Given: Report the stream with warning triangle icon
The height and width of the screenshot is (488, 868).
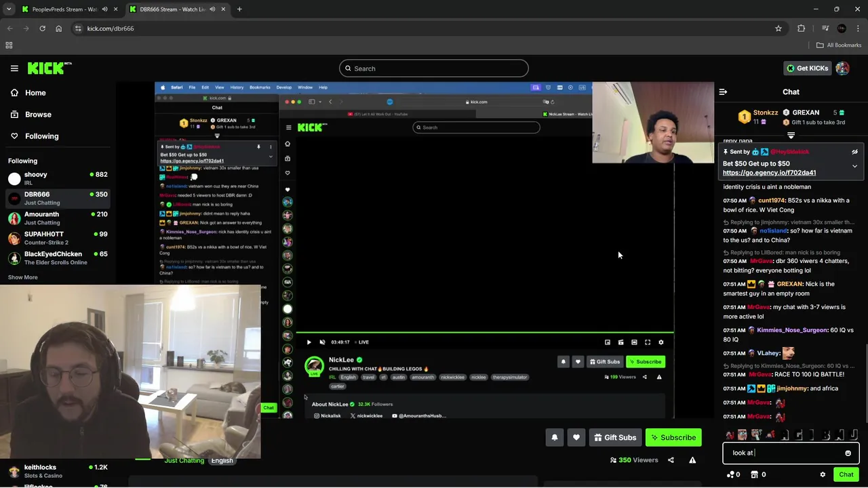Looking at the screenshot, I should point(692,460).
